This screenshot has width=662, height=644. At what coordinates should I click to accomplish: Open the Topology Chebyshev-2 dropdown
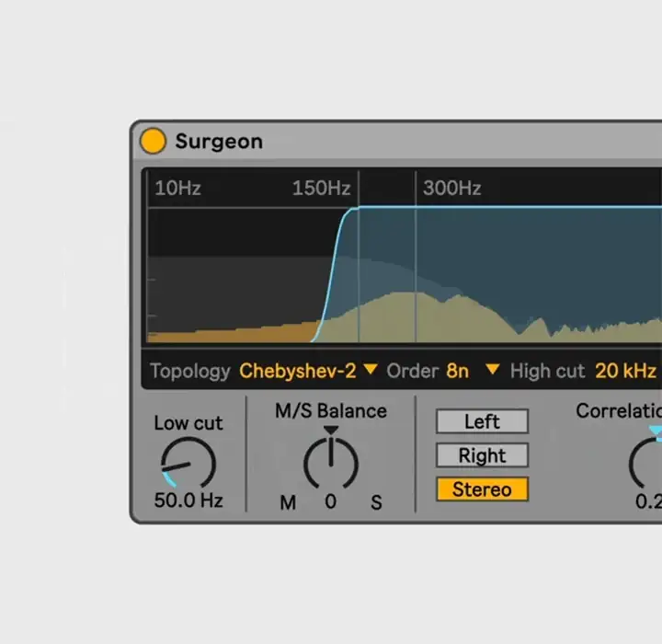[308, 371]
